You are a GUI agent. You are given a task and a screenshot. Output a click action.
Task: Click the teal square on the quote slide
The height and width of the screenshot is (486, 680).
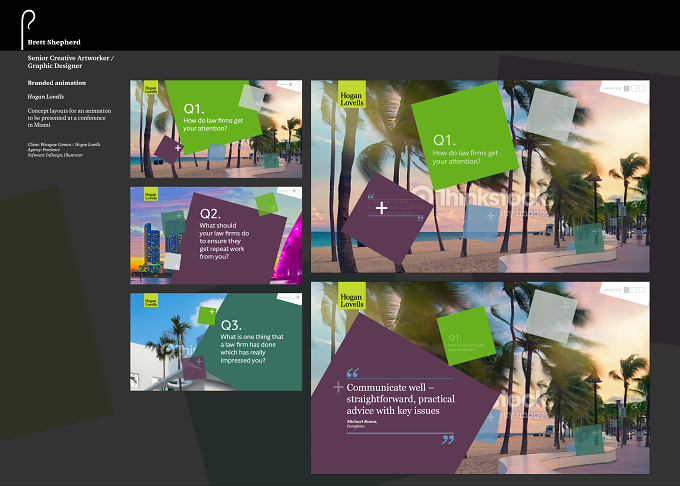point(589,439)
